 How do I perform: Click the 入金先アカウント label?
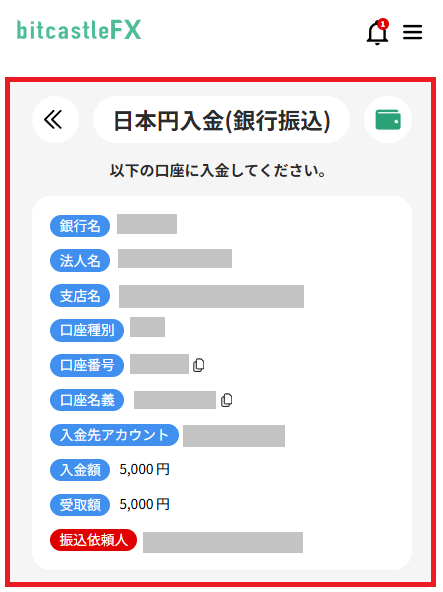(x=114, y=435)
